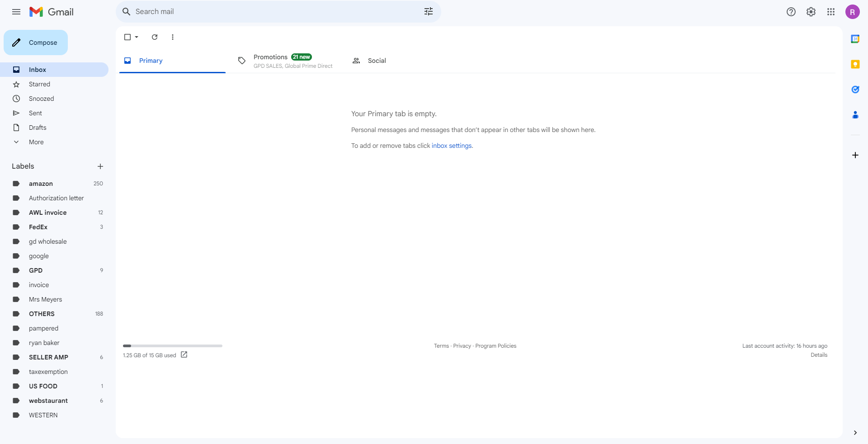Image resolution: width=868 pixels, height=444 pixels.
Task: Click the WESTERN label tag icon
Action: point(16,415)
